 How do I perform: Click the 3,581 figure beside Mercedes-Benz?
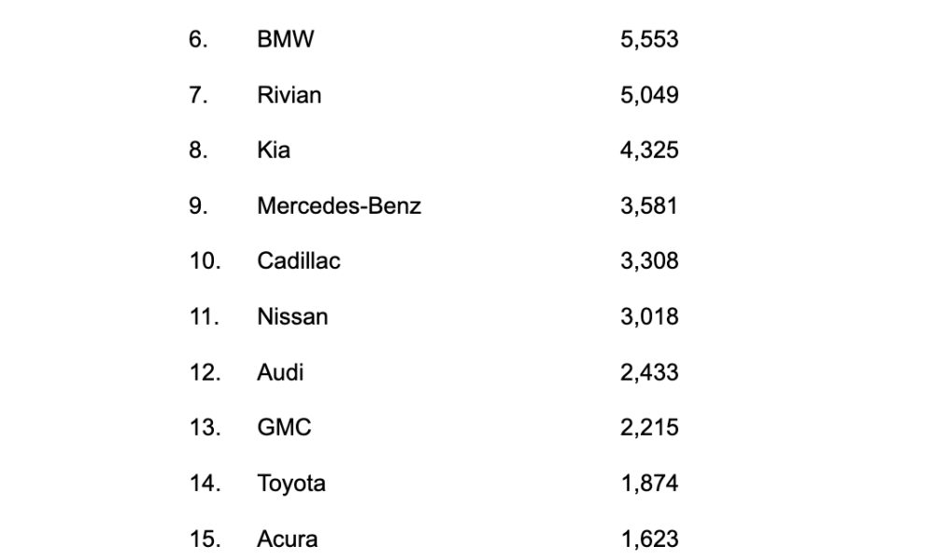pos(649,206)
